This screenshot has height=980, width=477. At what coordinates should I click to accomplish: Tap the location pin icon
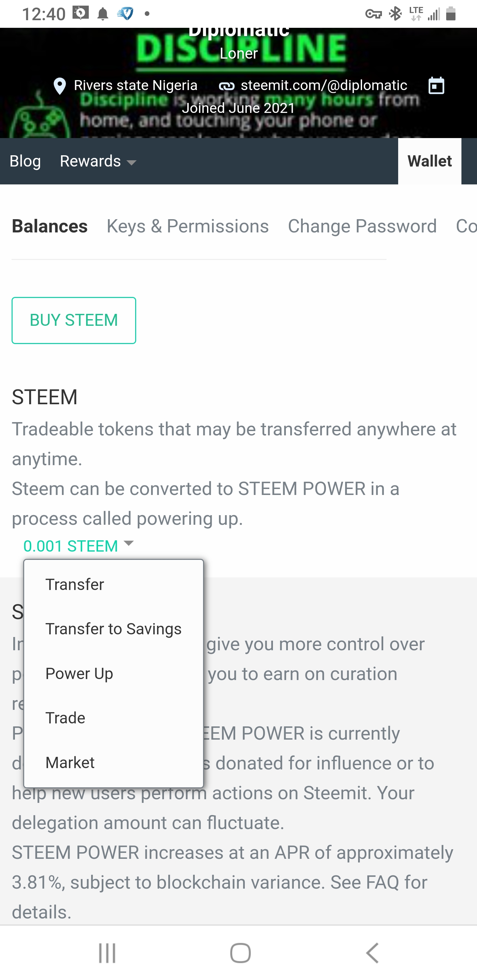[60, 86]
